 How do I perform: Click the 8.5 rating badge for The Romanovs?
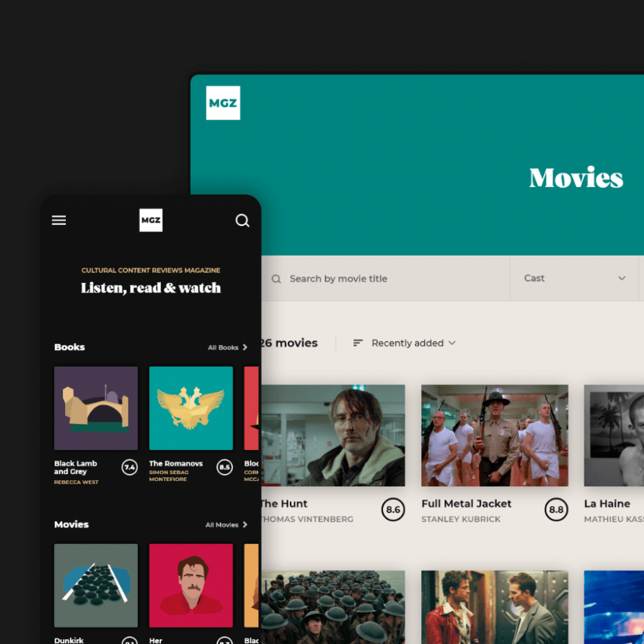coord(225,467)
